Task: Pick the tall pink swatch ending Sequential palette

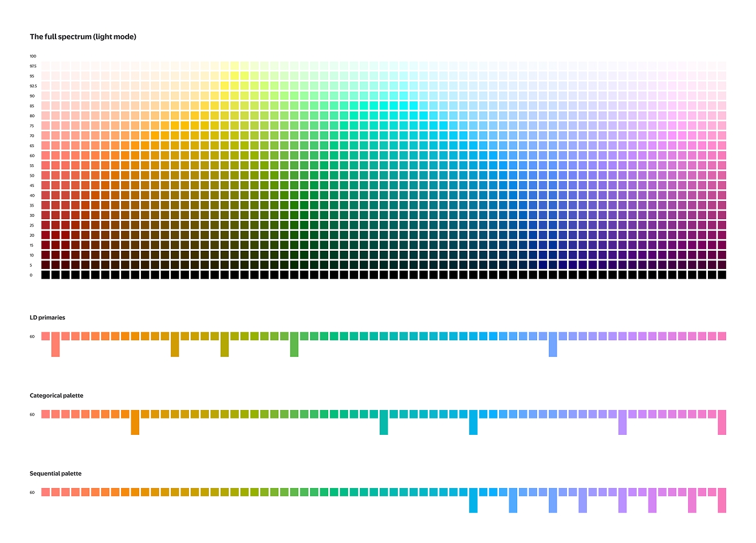Action: [722, 501]
